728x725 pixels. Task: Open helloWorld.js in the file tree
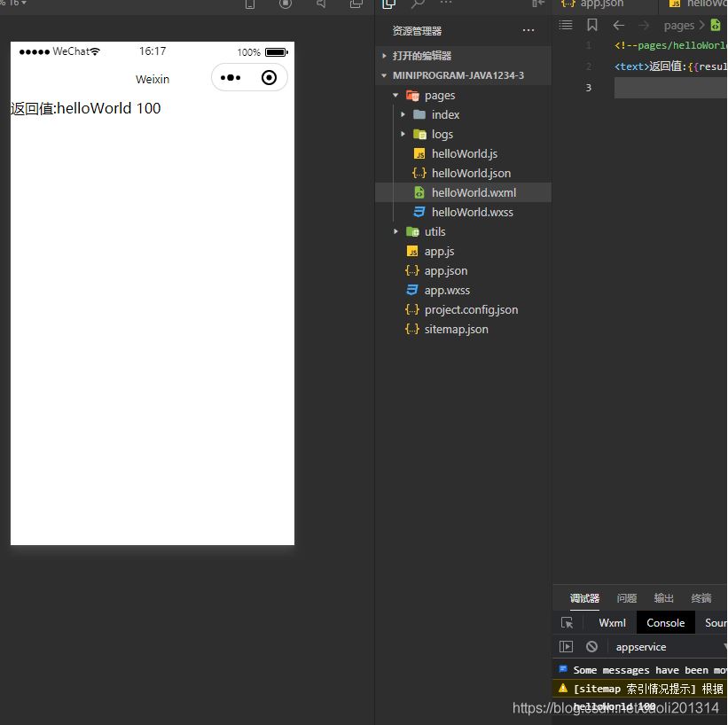[x=464, y=153]
